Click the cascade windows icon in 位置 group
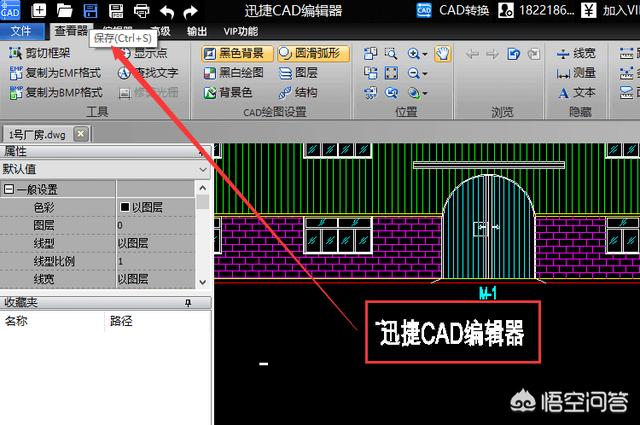 pyautogui.click(x=371, y=73)
